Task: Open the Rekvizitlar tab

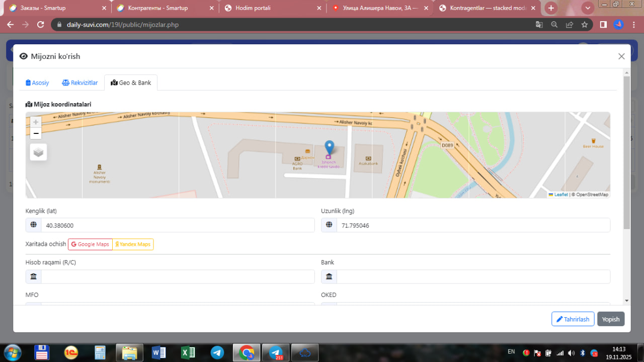Action: (79, 83)
